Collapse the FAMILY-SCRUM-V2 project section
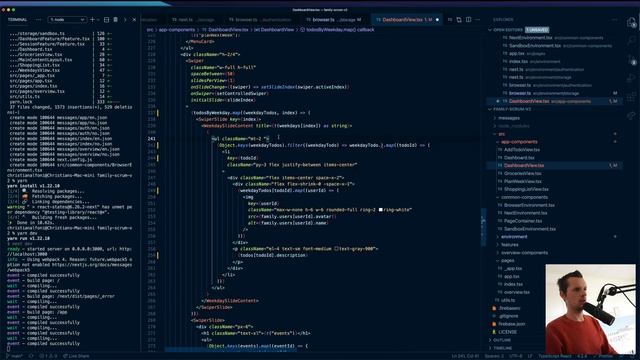Viewport: 640px width, 360px height. tap(510, 109)
